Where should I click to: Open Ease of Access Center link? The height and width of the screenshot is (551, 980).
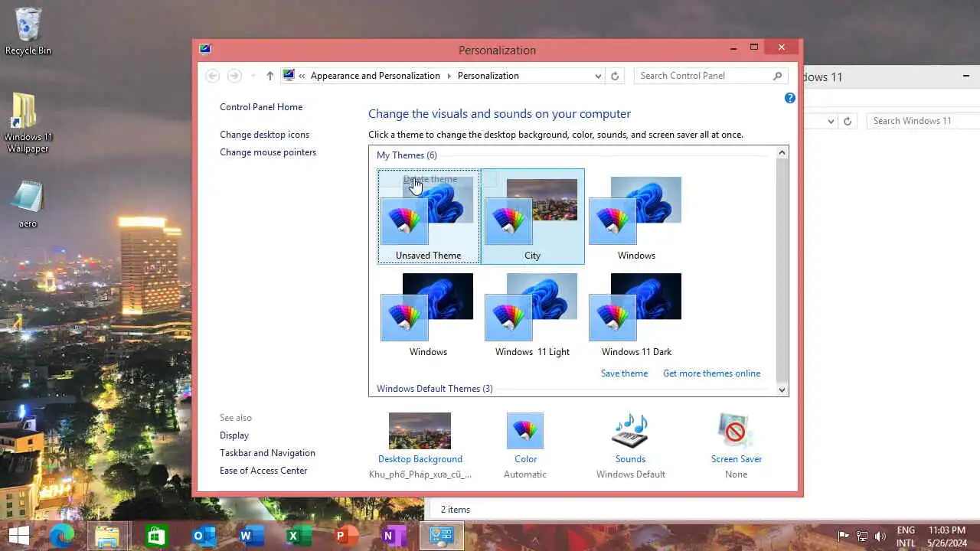pyautogui.click(x=263, y=471)
